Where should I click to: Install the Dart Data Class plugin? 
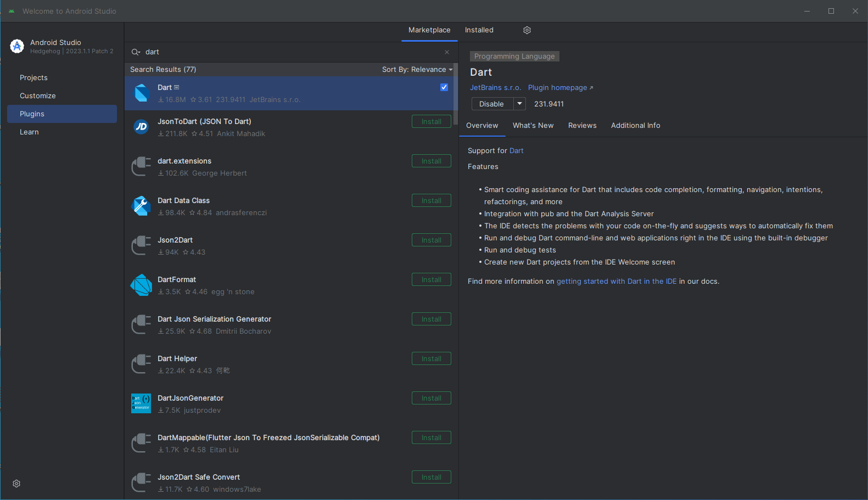coord(432,201)
